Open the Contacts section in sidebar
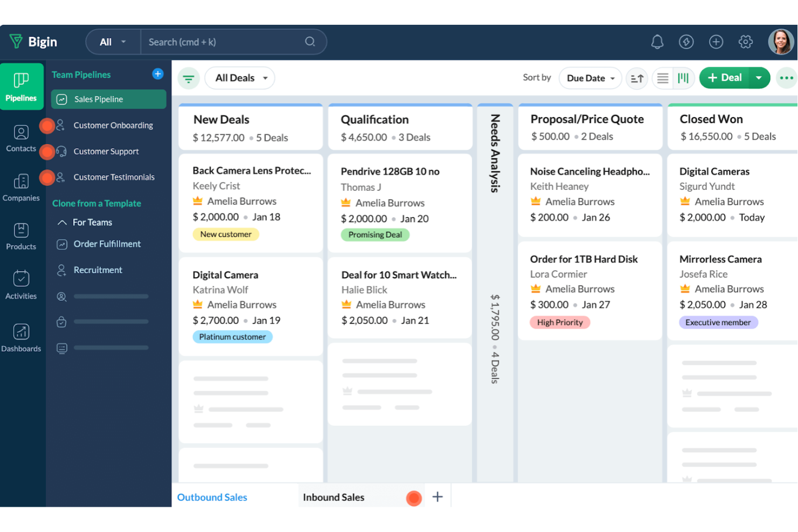 click(x=20, y=139)
